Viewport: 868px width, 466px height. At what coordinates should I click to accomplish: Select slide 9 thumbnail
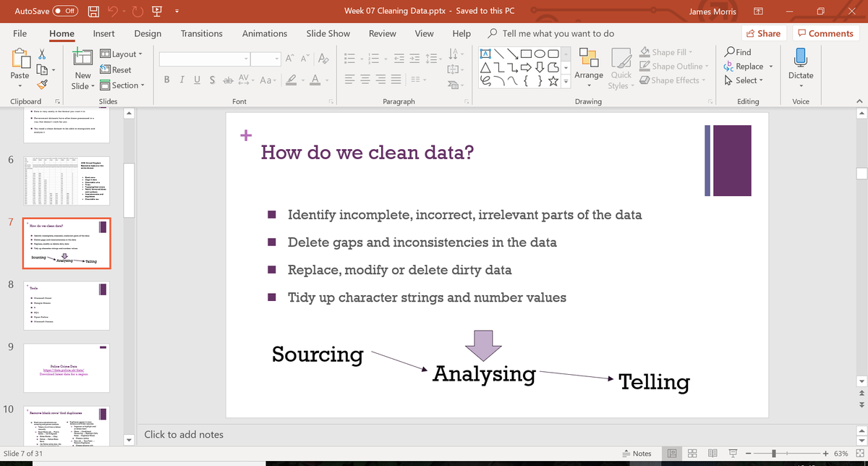66,368
